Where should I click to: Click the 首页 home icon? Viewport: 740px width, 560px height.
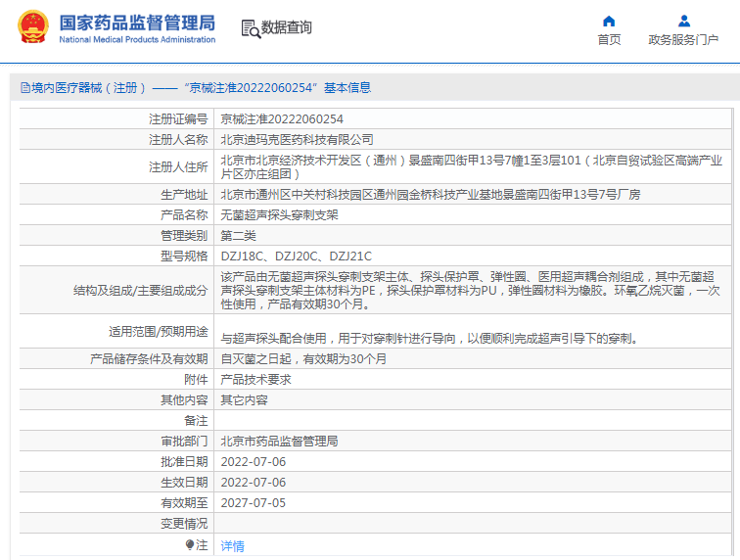click(x=609, y=22)
